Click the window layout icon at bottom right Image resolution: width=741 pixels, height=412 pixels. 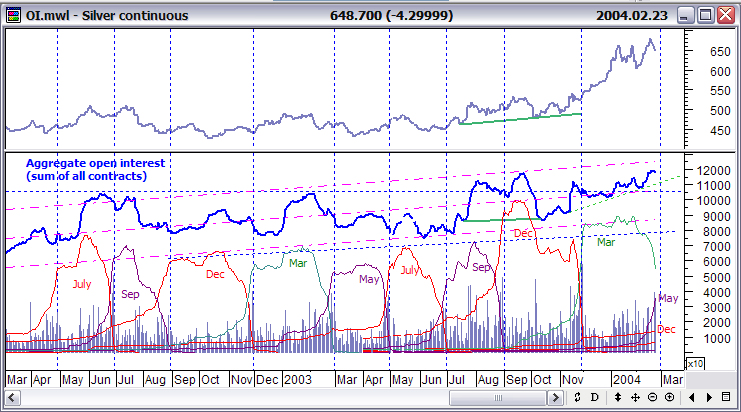click(x=726, y=398)
